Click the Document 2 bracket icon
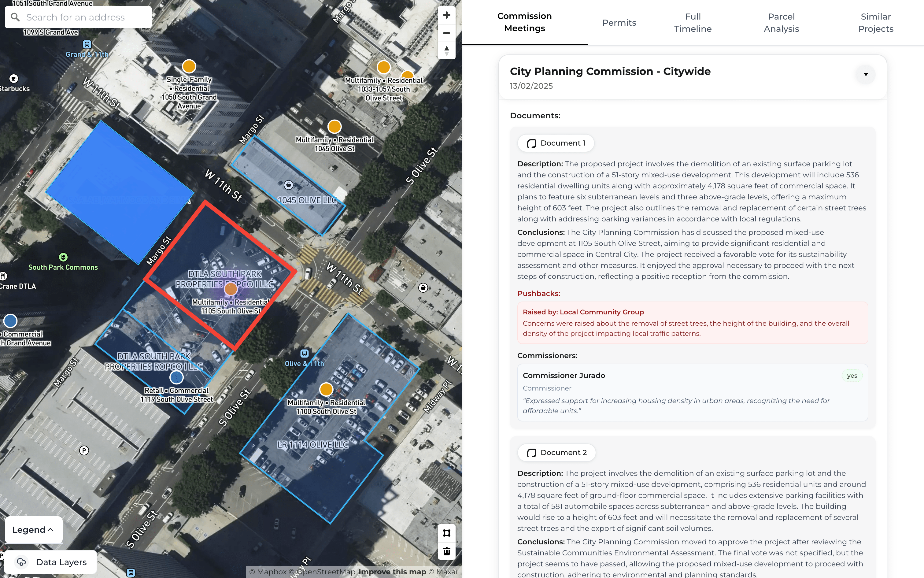Viewport: 924px width, 578px height. pos(531,453)
